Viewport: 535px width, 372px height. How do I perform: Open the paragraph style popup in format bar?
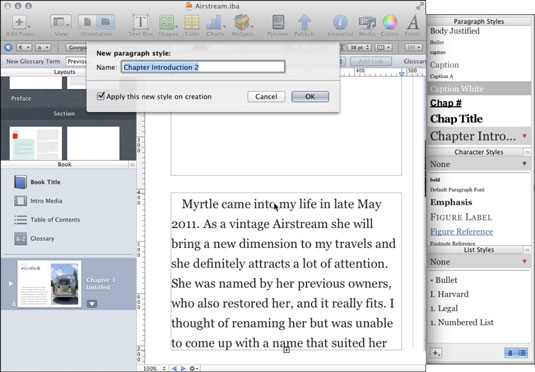pos(25,47)
